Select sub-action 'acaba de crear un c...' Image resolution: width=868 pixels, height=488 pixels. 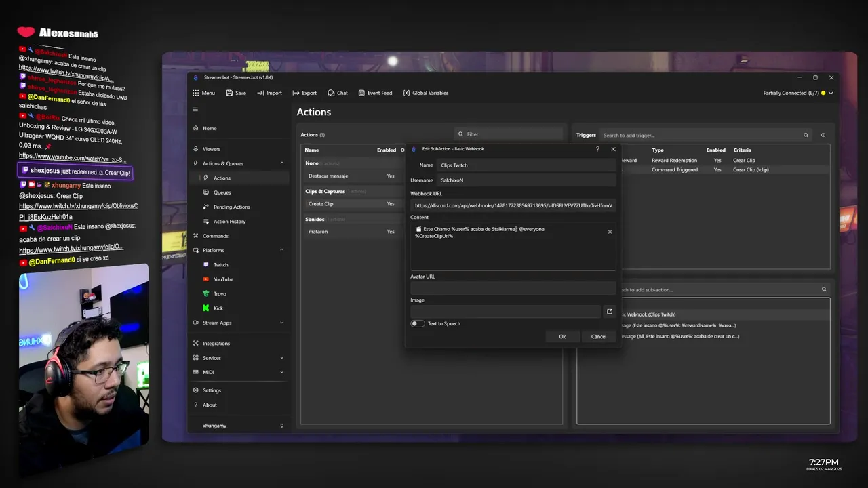[724, 336]
